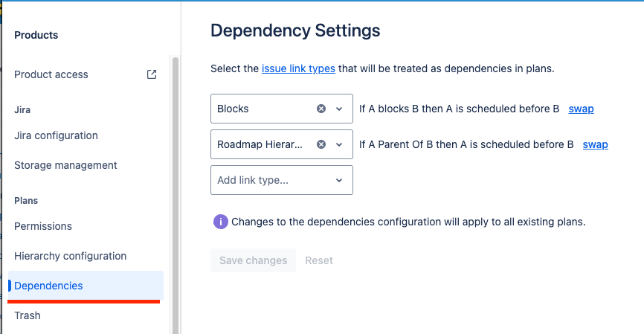
Task: Open Storage management page
Action: pos(65,165)
